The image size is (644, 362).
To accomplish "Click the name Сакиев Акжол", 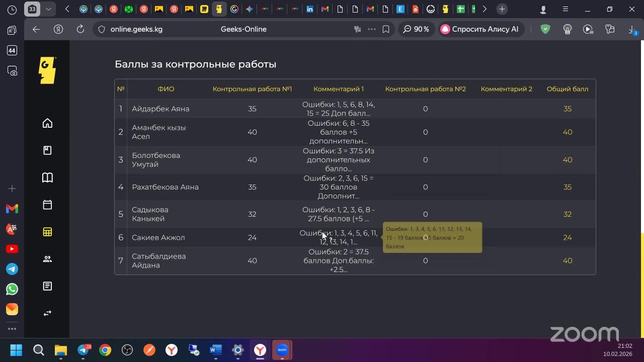I will [158, 237].
